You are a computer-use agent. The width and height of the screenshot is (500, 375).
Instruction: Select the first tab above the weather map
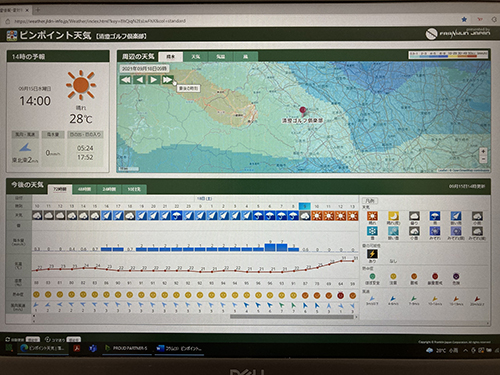[x=171, y=57]
